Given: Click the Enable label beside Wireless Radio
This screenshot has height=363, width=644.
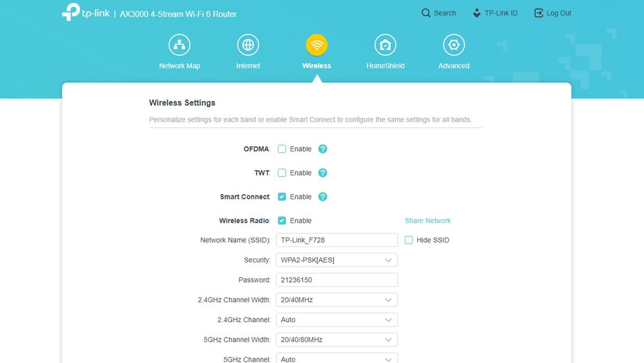Looking at the screenshot, I should (x=301, y=221).
